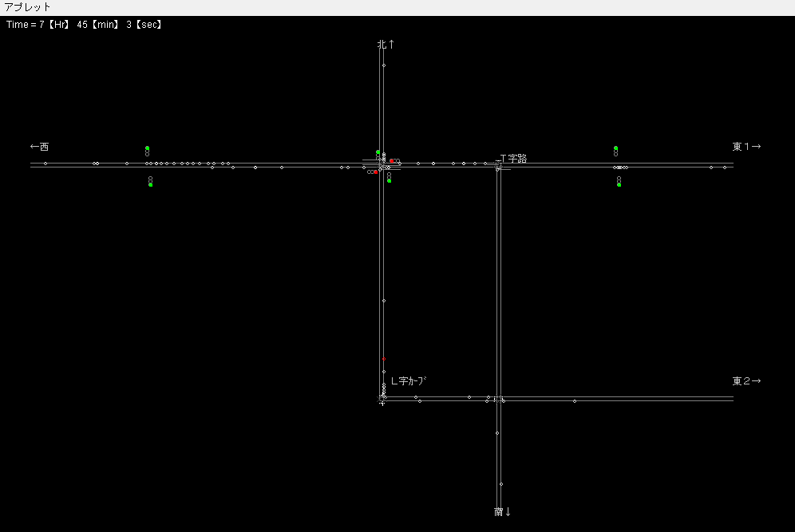Select the red vehicle above the L字カーブ
This screenshot has width=795, height=532.
click(x=384, y=359)
